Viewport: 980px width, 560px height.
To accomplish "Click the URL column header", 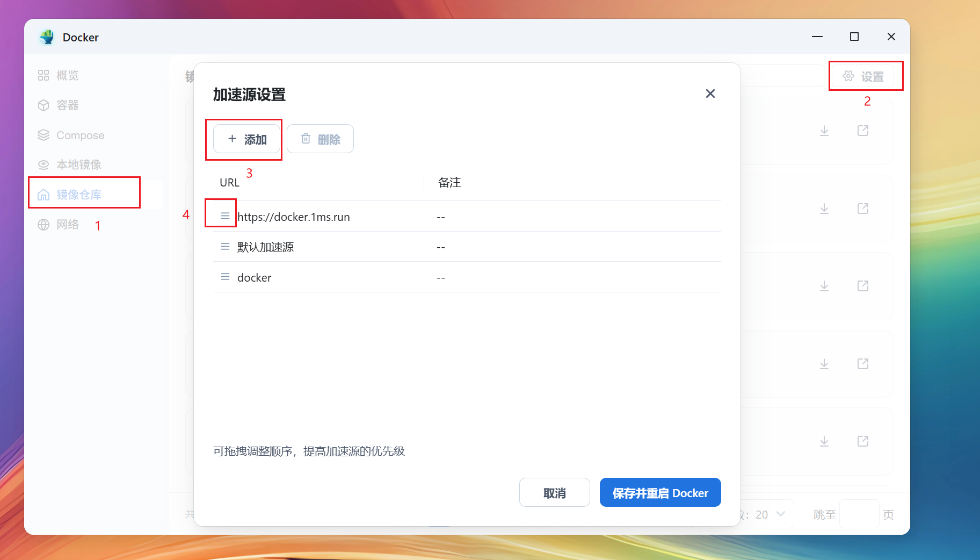I will [229, 183].
